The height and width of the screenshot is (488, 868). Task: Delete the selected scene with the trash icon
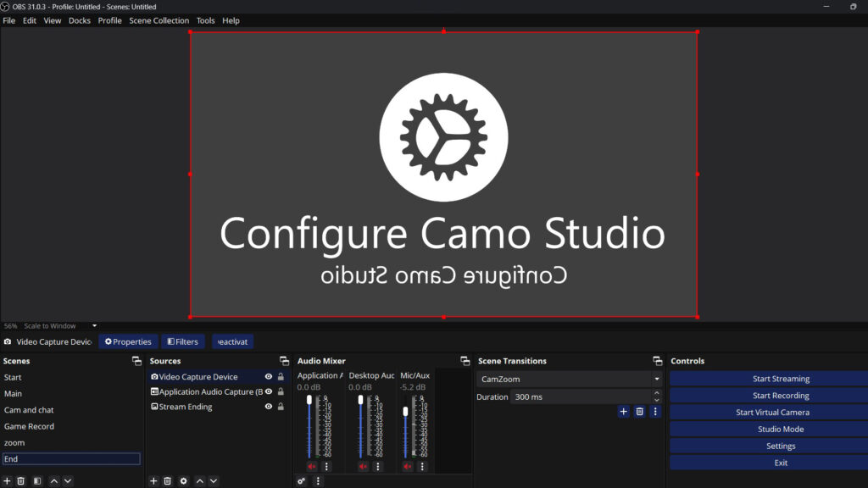21,481
